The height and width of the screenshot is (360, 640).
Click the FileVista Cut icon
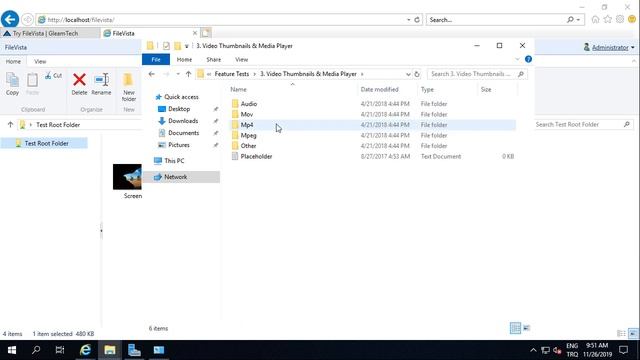pos(53,76)
